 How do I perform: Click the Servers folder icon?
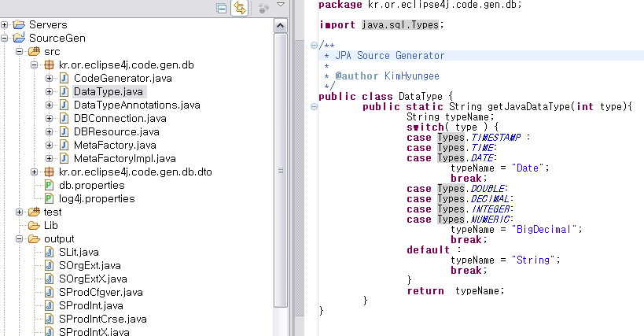click(19, 24)
